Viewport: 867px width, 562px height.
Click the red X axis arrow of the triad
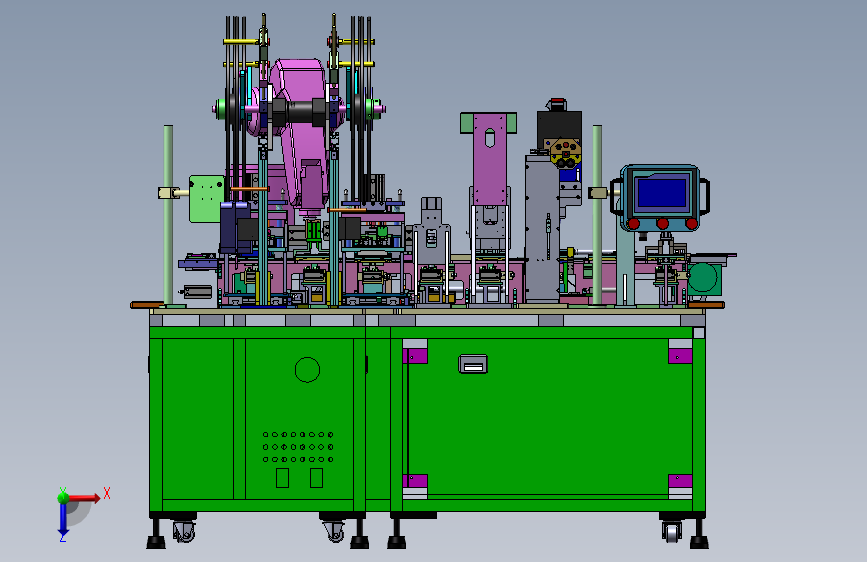point(83,498)
